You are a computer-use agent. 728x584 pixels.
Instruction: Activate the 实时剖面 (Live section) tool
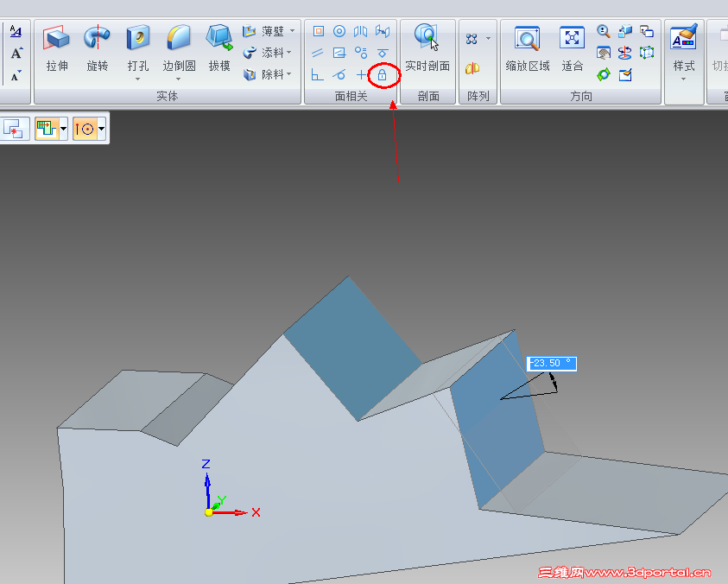(427, 48)
